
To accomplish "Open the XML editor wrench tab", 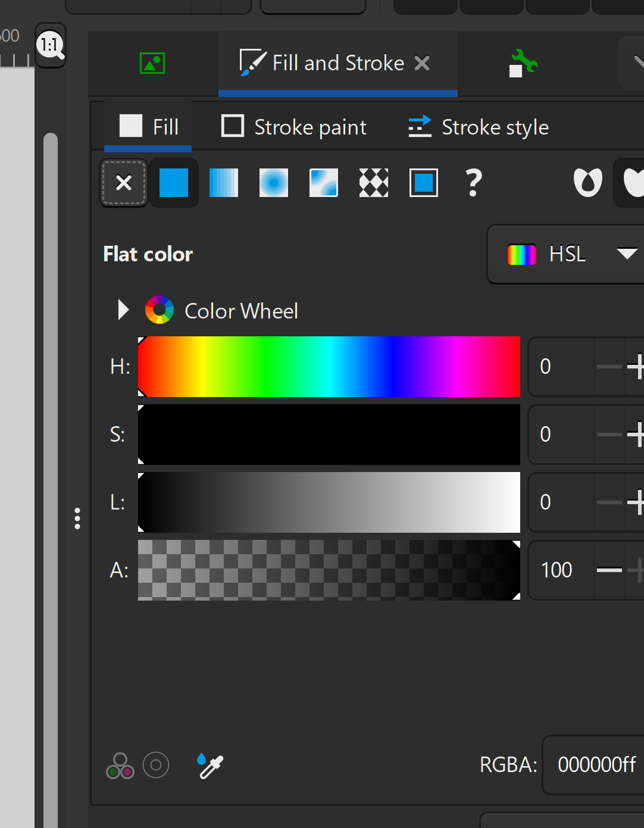I will pos(523,63).
